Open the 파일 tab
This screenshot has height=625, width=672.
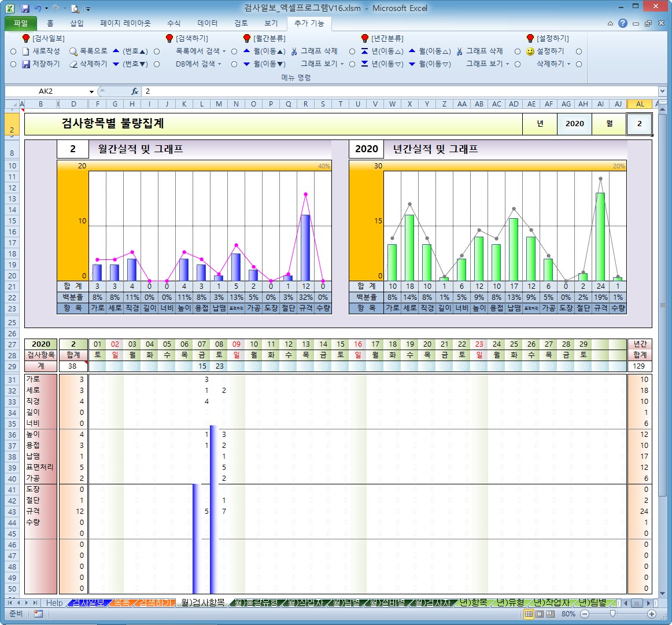click(x=21, y=23)
